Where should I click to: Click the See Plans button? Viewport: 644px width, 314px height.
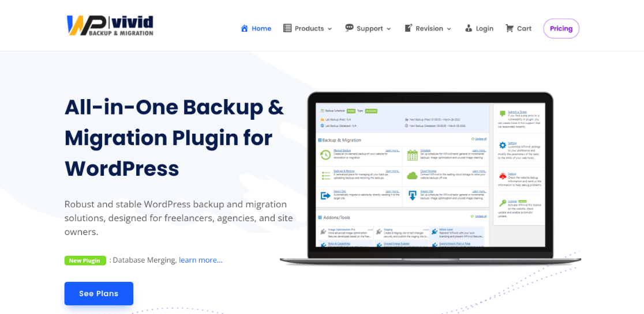coord(99,293)
